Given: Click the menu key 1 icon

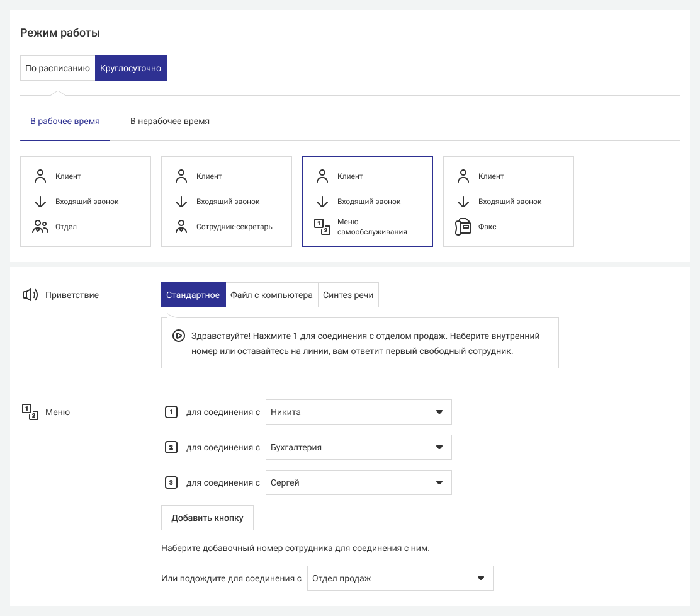Looking at the screenshot, I should pos(170,413).
